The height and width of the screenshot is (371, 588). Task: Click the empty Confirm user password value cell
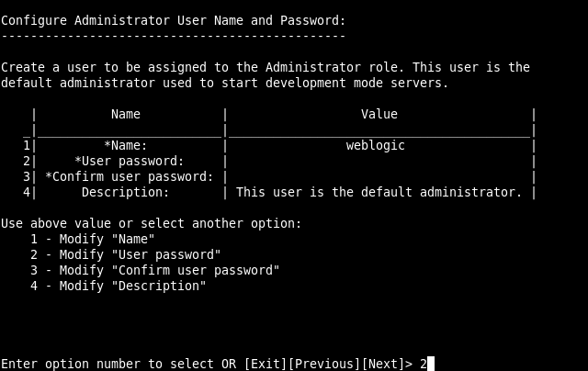(379, 176)
